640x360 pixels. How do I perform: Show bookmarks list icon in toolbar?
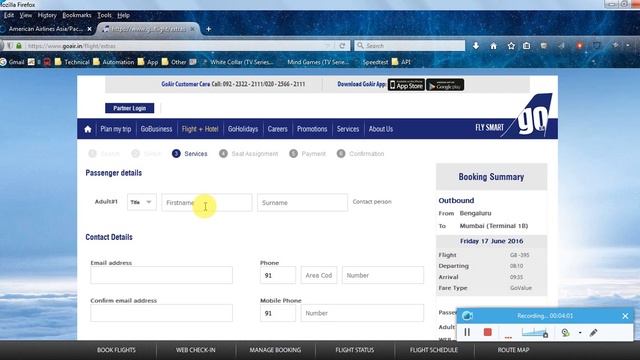tap(527, 46)
